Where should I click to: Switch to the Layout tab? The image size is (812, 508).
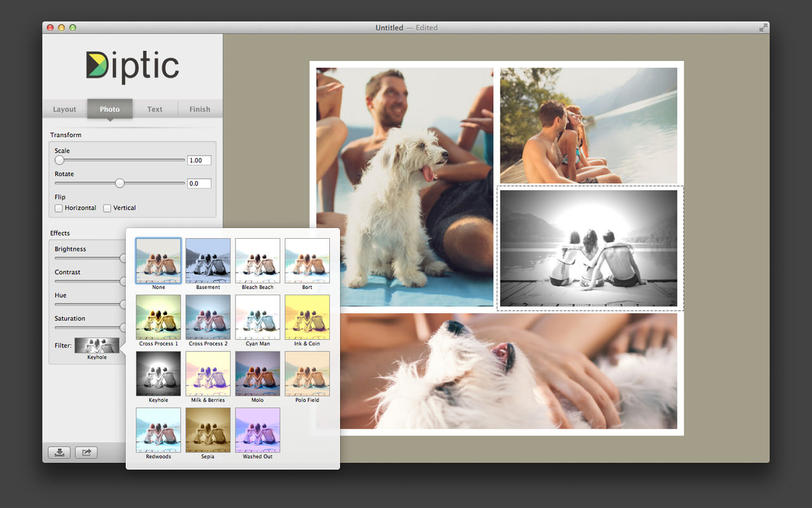[x=65, y=109]
